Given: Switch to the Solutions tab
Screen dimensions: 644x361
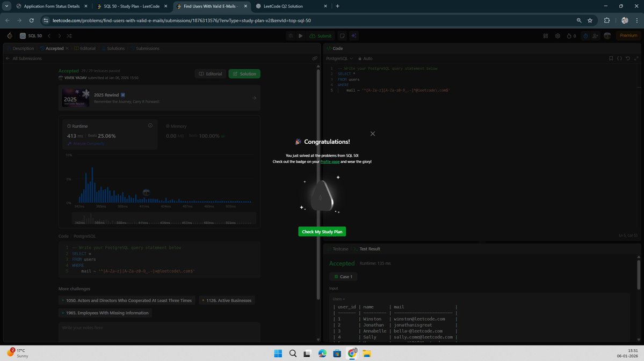Looking at the screenshot, I should [113, 48].
